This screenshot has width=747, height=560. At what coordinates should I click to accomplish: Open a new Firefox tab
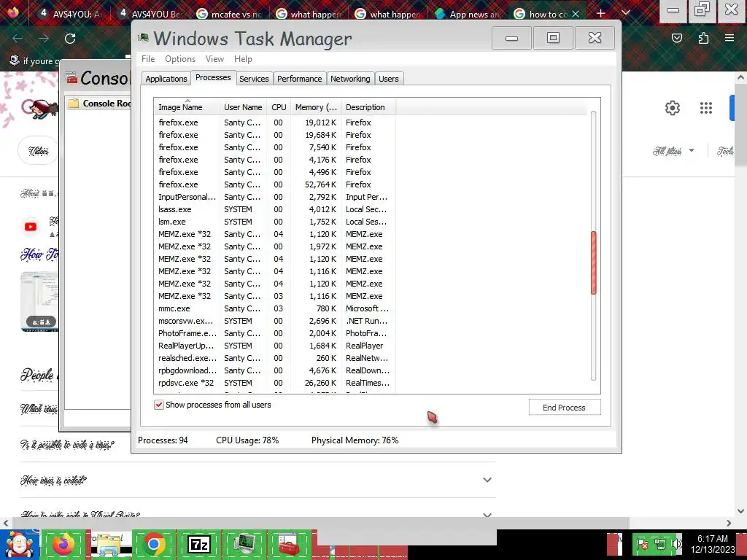600,13
